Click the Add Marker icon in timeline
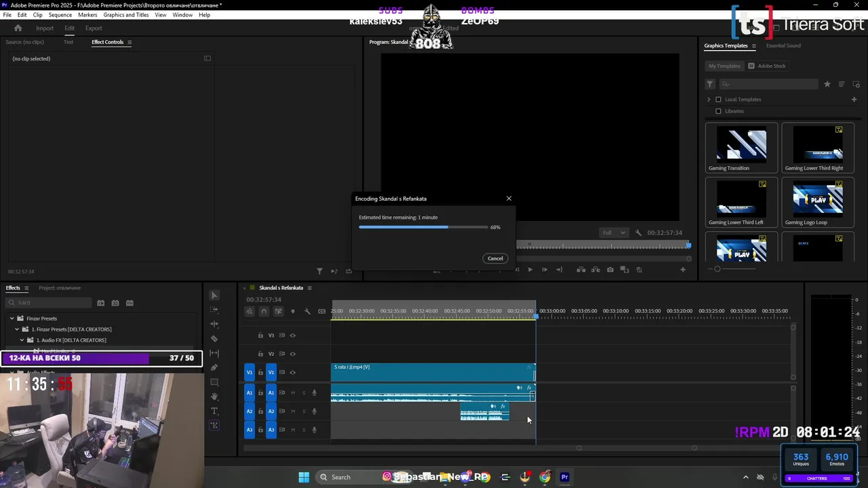This screenshot has width=868, height=488. (x=293, y=311)
